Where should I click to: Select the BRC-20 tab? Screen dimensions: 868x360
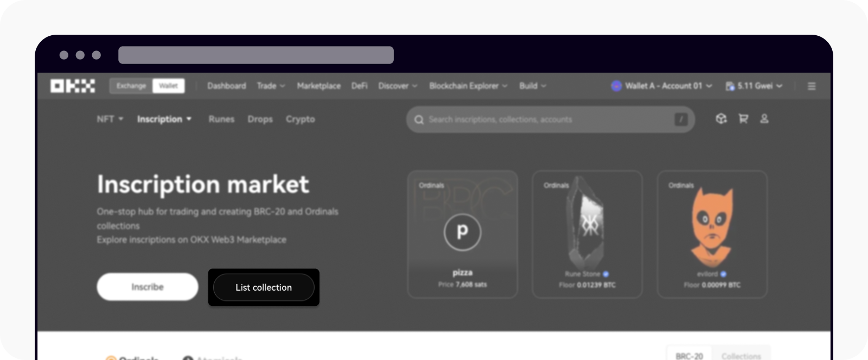tap(689, 356)
